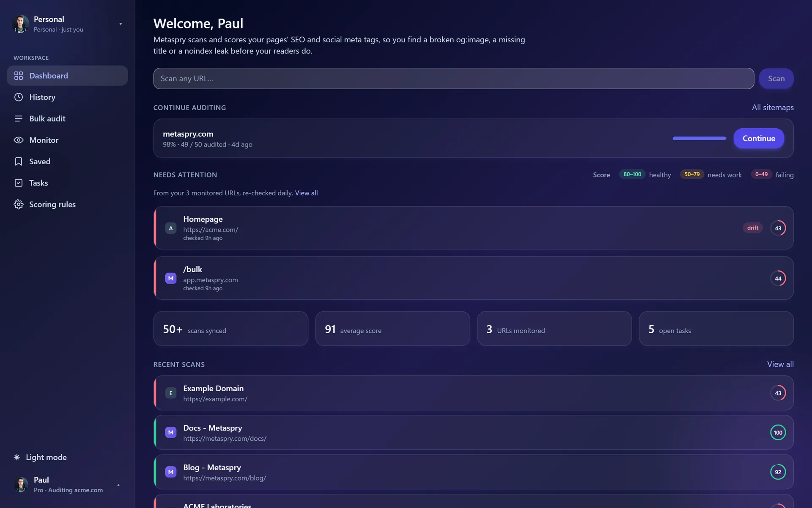Click the Saved bookmark icon

pos(19,162)
